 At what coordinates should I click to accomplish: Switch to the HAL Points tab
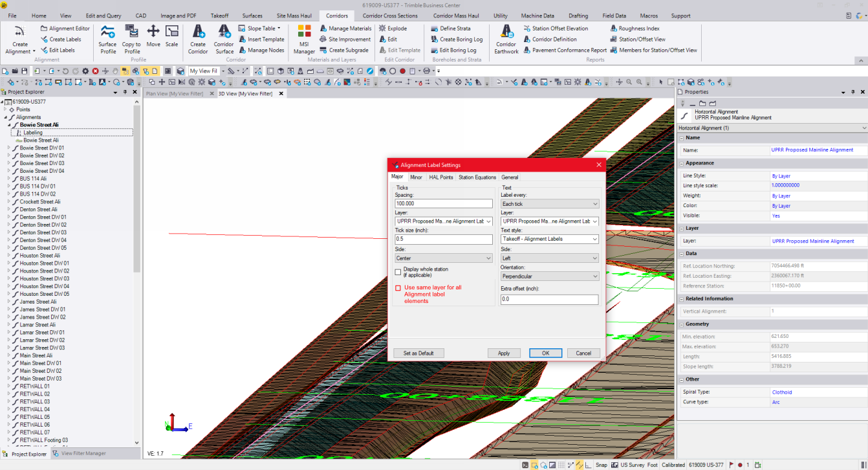point(441,177)
